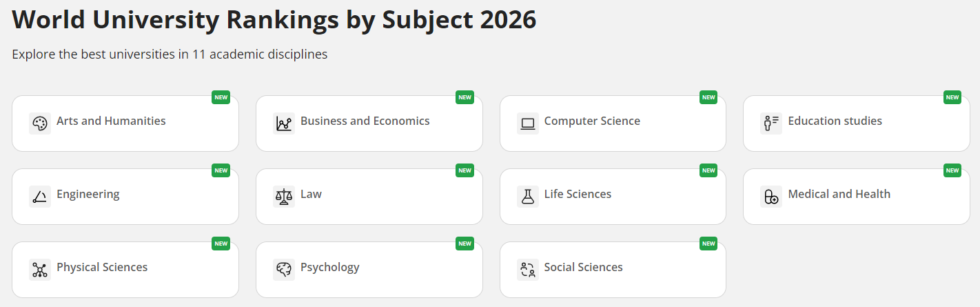Click the Arts and Humanities palette icon
This screenshot has width=980, height=307.
coord(40,123)
